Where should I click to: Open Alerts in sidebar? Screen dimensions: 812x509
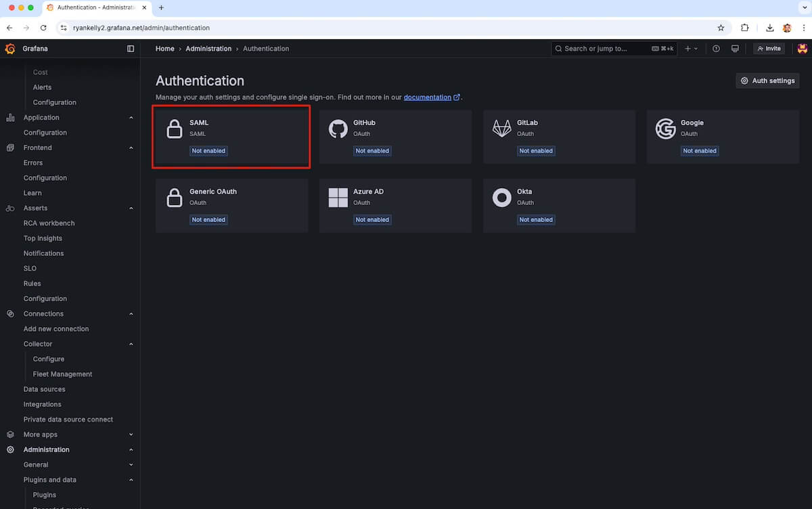pyautogui.click(x=42, y=87)
